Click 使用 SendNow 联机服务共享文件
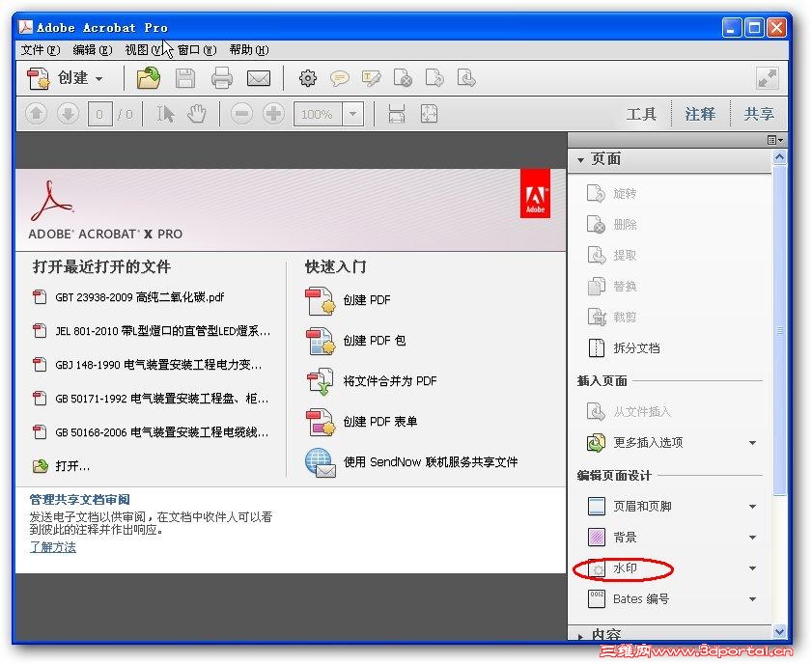This screenshot has height=664, width=812. click(411, 462)
